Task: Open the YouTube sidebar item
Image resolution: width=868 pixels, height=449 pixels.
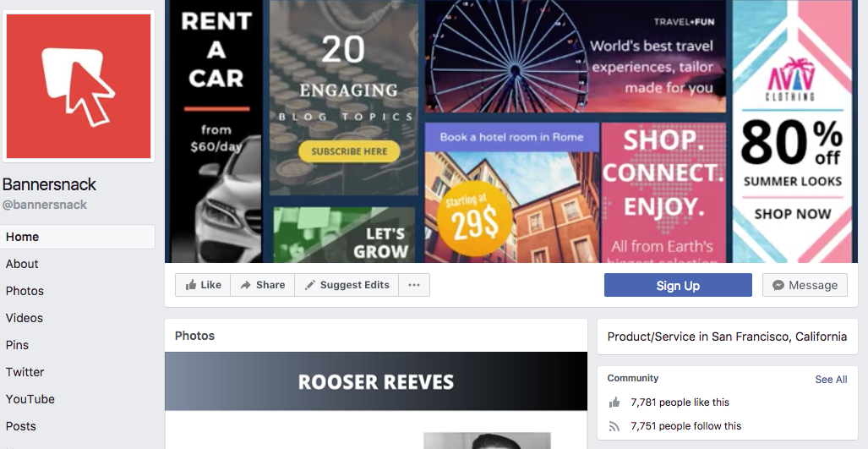Action: click(30, 400)
